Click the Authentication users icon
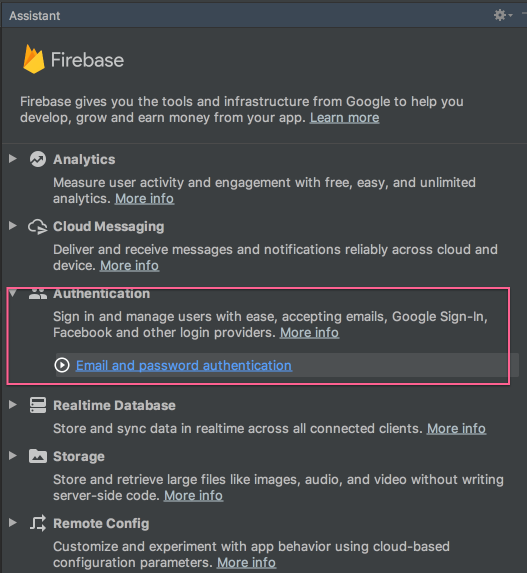 click(x=38, y=293)
